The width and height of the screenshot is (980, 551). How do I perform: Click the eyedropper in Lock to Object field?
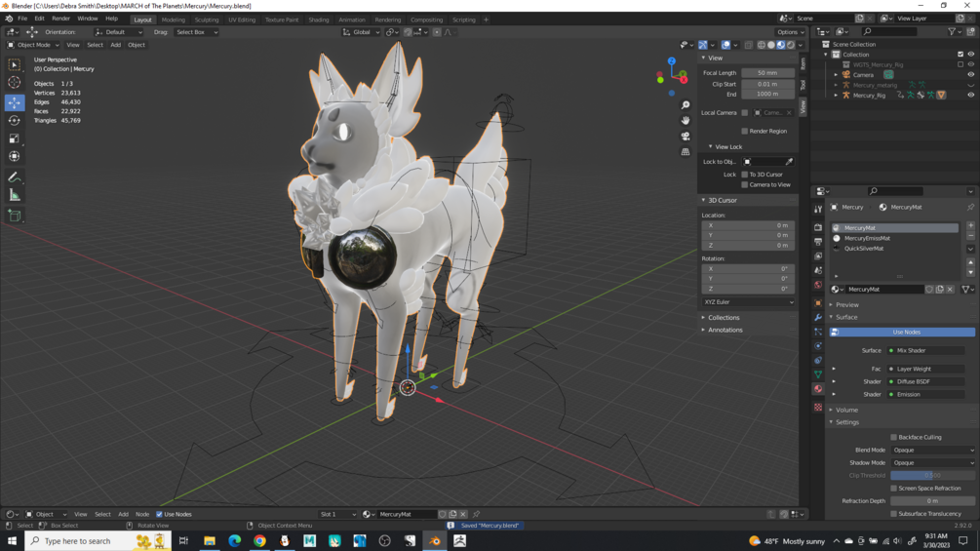(790, 162)
